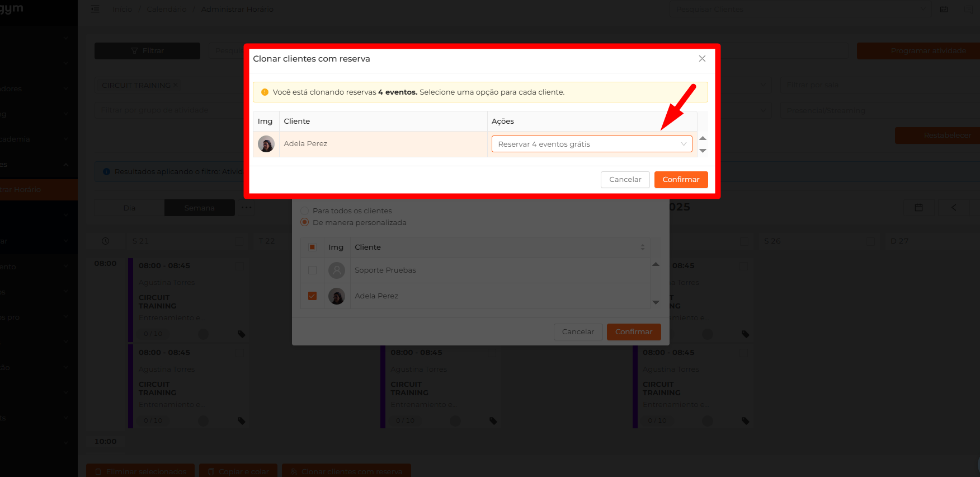Viewport: 980px width, 477px height.
Task: Click scroll up arrow beside Ações dropdown
Action: tap(703, 138)
